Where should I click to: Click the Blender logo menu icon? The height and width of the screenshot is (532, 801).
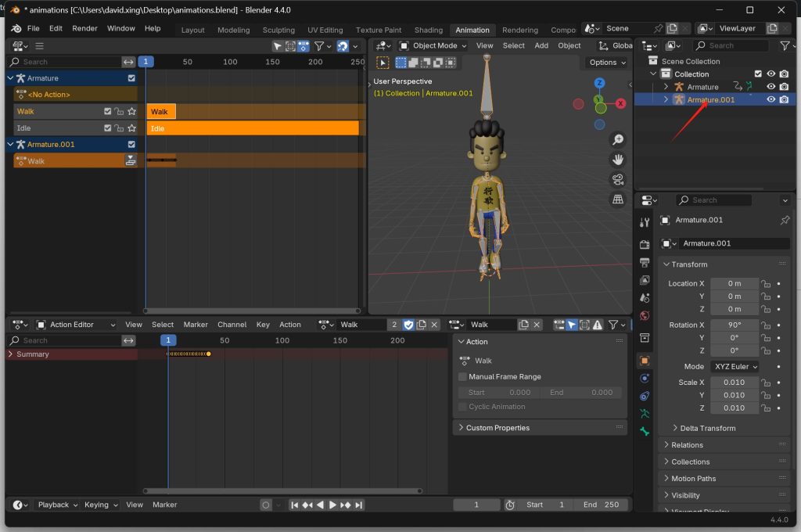tap(16, 29)
